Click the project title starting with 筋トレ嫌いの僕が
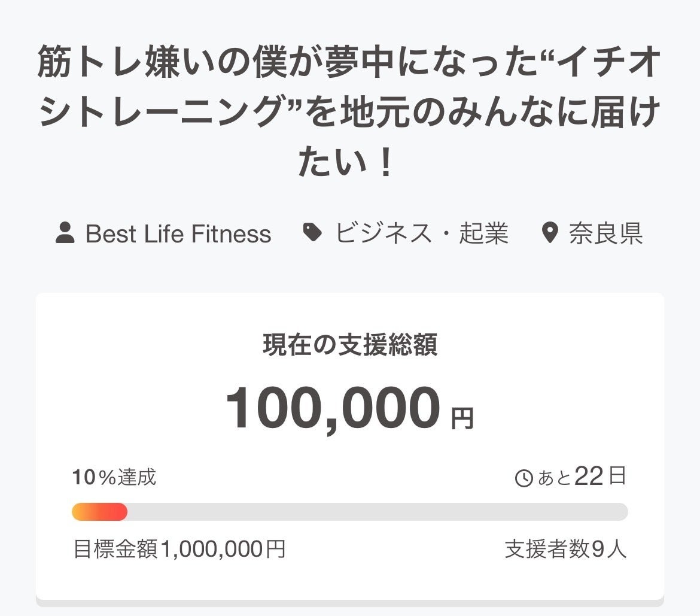 [349, 113]
